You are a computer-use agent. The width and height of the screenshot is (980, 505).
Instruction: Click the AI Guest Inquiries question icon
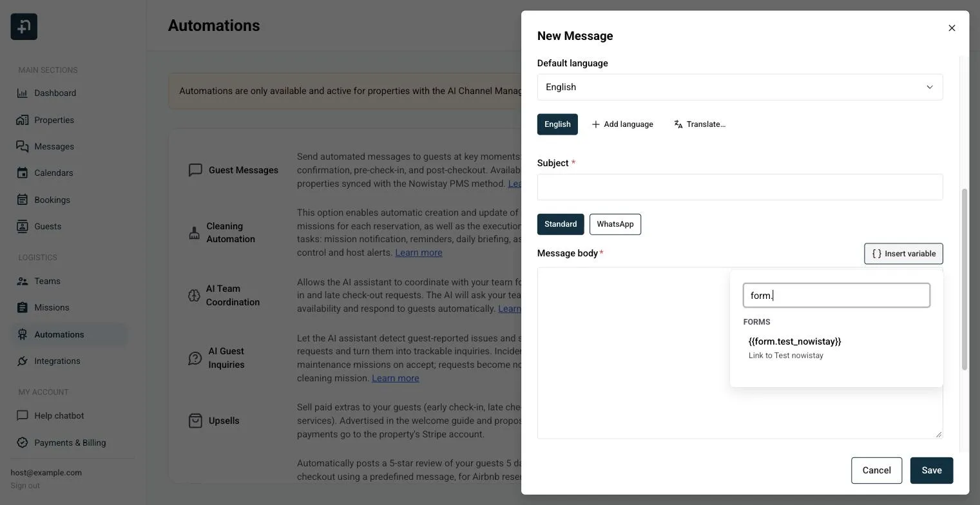(x=195, y=358)
